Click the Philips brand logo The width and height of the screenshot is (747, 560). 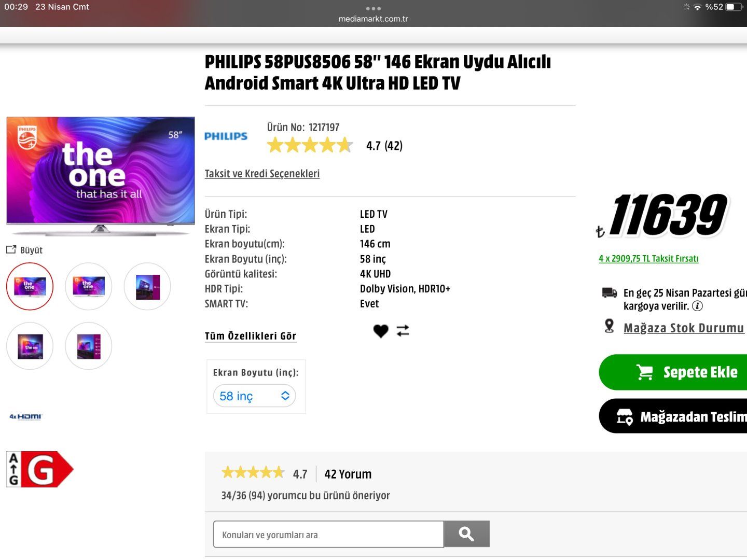coord(226,136)
